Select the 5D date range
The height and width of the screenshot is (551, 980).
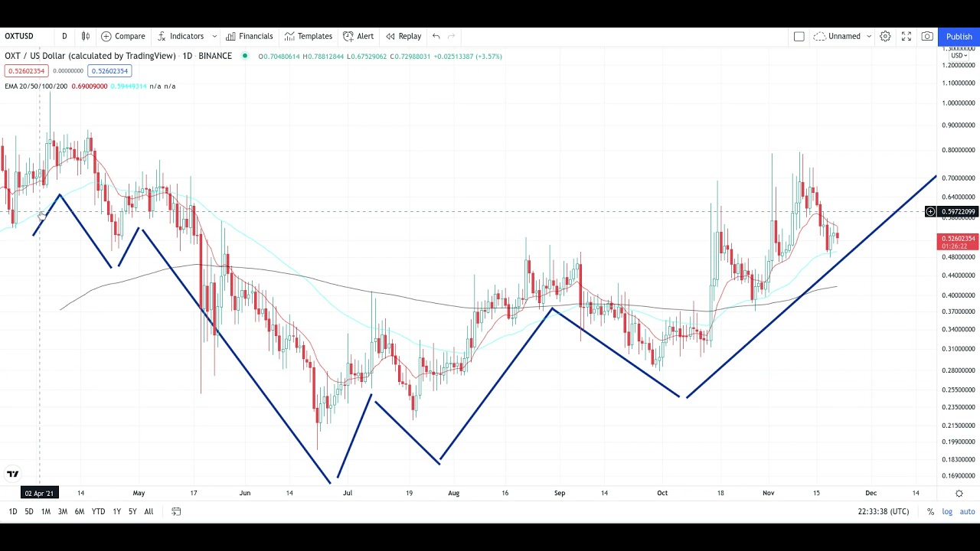(29, 511)
